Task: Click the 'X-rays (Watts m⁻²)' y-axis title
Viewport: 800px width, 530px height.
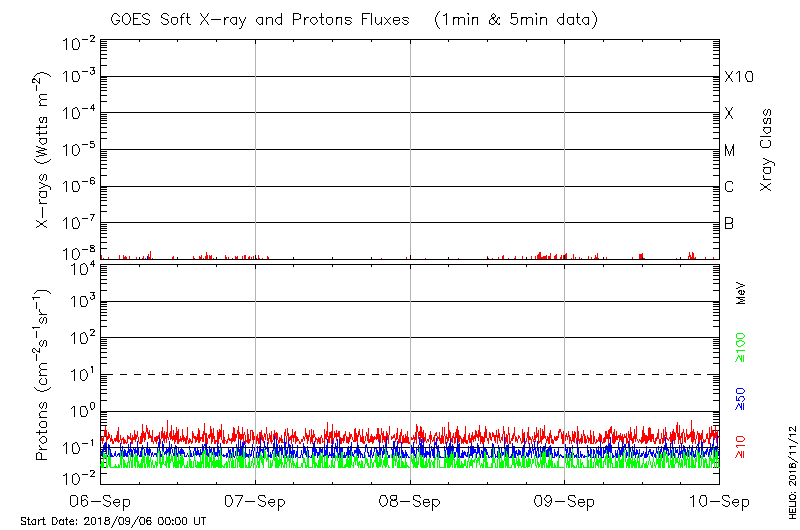Action: point(44,149)
